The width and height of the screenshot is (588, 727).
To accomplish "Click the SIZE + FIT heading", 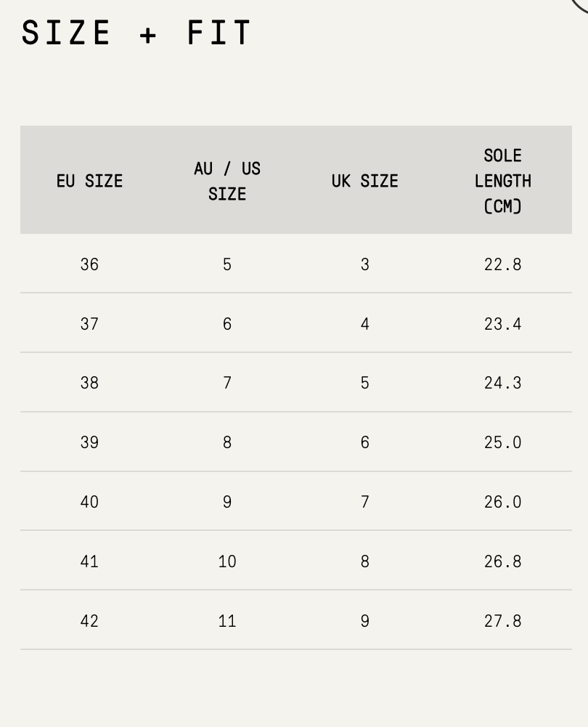I will (x=136, y=33).
